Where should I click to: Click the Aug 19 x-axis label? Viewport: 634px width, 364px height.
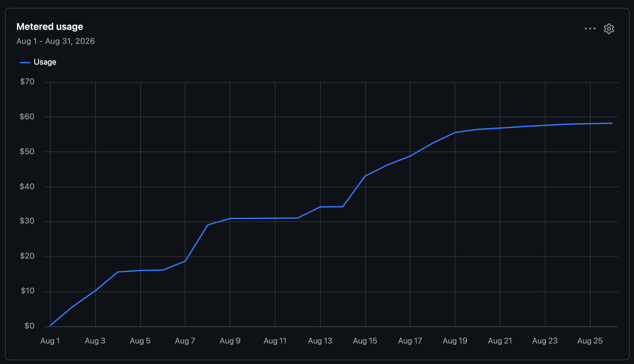(x=455, y=341)
